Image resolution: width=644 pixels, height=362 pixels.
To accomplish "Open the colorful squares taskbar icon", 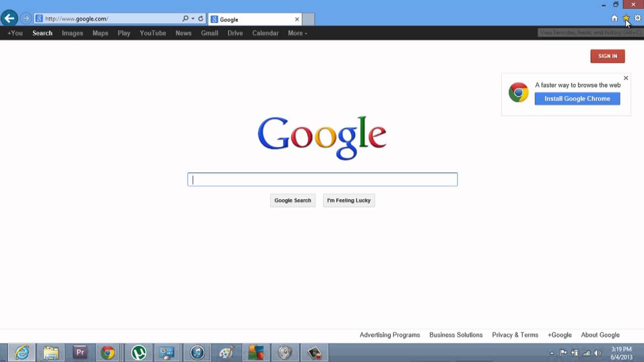I will click(x=256, y=353).
